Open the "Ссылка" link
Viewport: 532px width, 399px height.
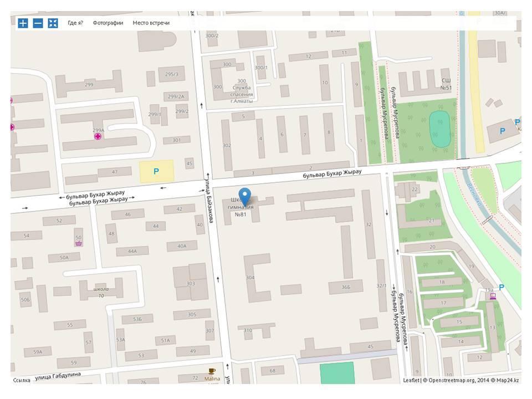[22, 380]
